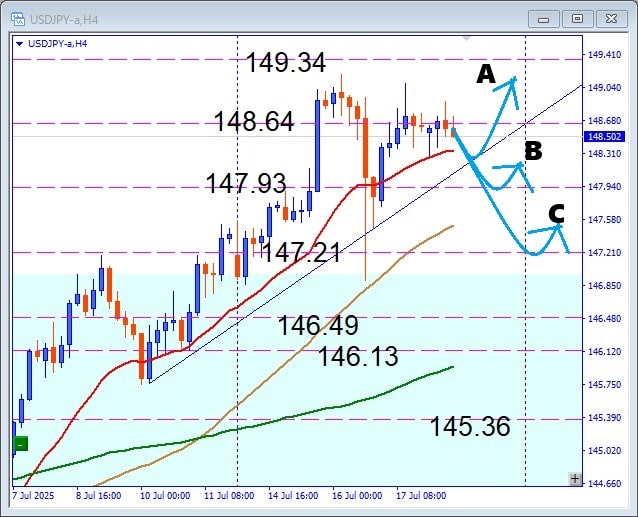Close the USDJPY-a,H4 chart window
The image size is (638, 517).
[x=611, y=19]
